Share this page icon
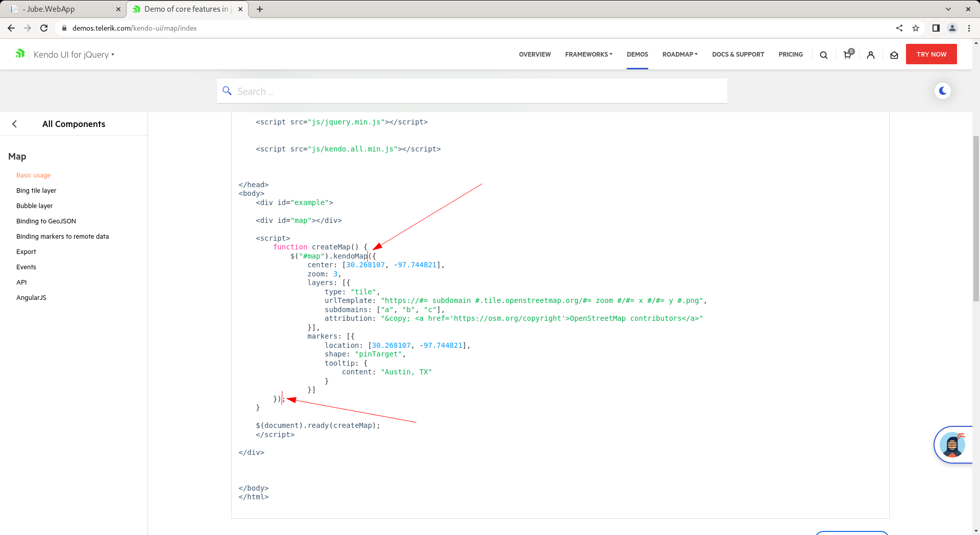This screenshot has width=980, height=535. click(899, 28)
